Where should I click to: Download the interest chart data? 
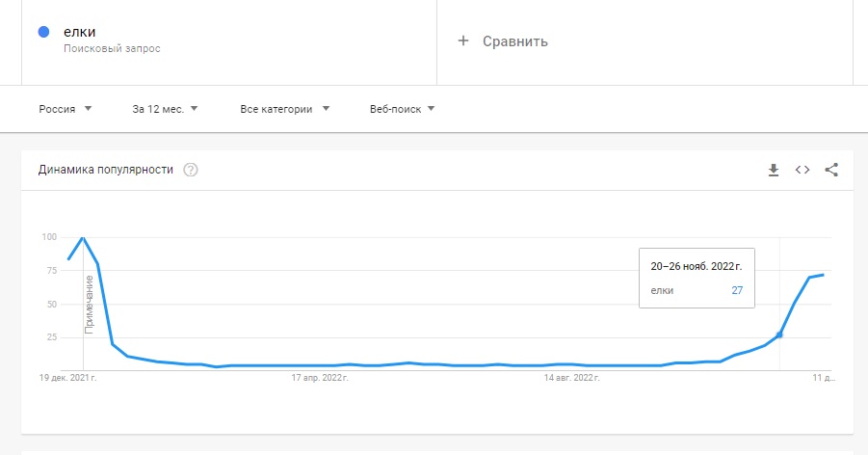(773, 170)
